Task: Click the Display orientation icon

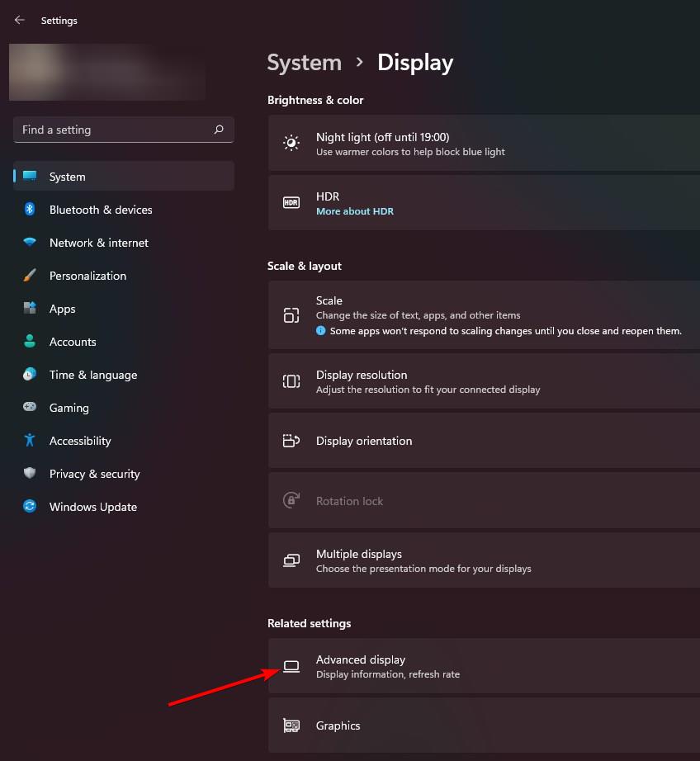Action: click(x=291, y=441)
